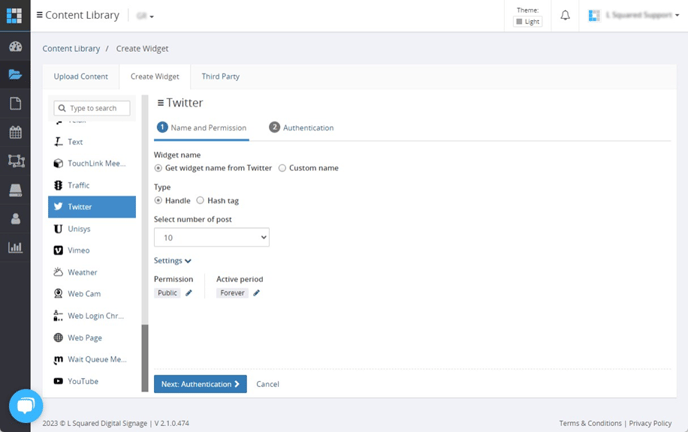Viewport: 688px width, 432px height.
Task: Go to Name and Permission step
Action: [x=201, y=128]
